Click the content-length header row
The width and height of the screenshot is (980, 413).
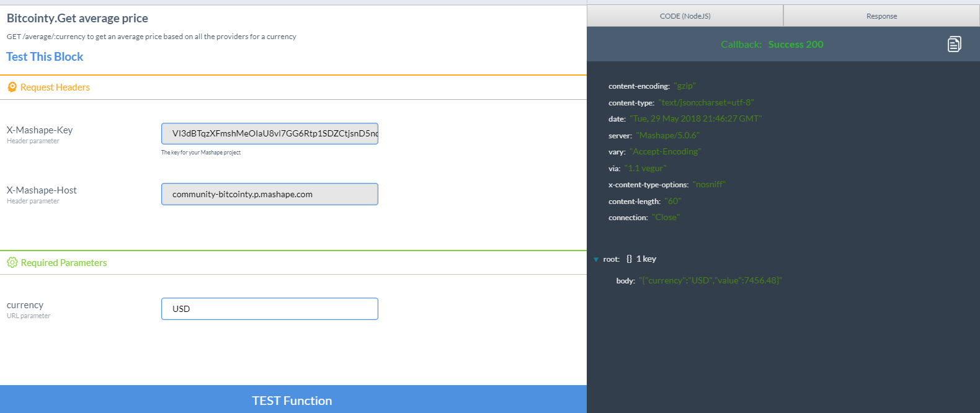point(645,201)
